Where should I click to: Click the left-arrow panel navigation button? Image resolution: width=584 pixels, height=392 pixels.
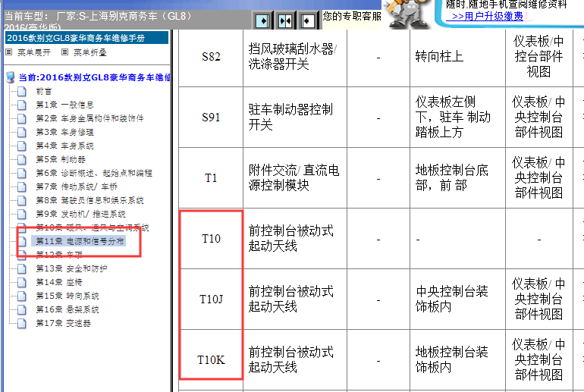(308, 20)
